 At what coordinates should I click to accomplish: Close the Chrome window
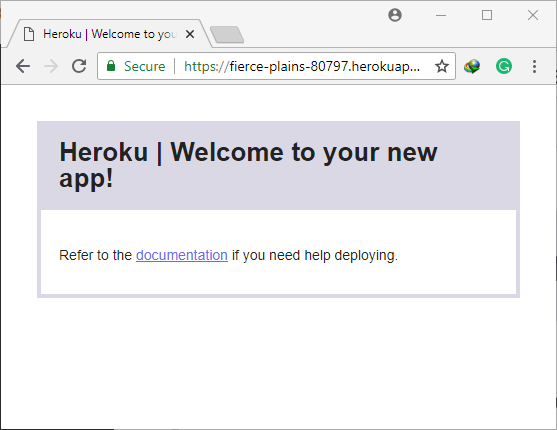click(533, 15)
